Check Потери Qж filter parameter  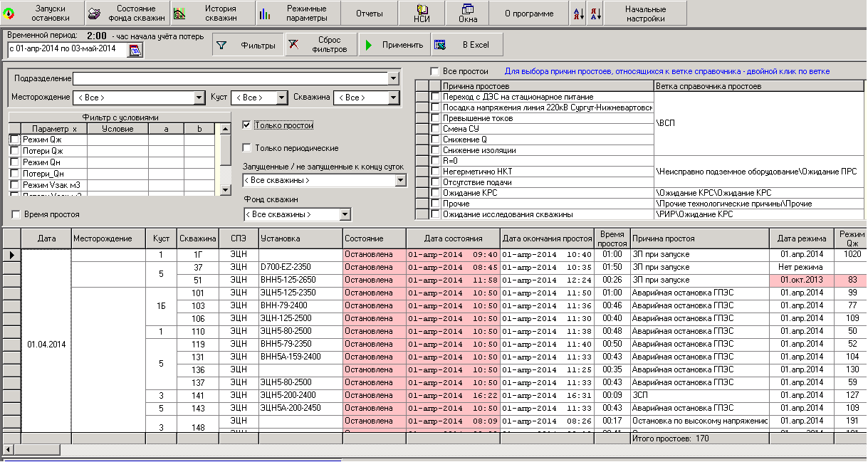(15, 151)
